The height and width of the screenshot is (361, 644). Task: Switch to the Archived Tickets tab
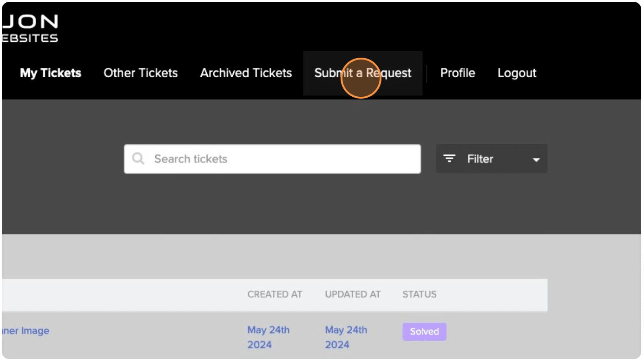coord(245,73)
